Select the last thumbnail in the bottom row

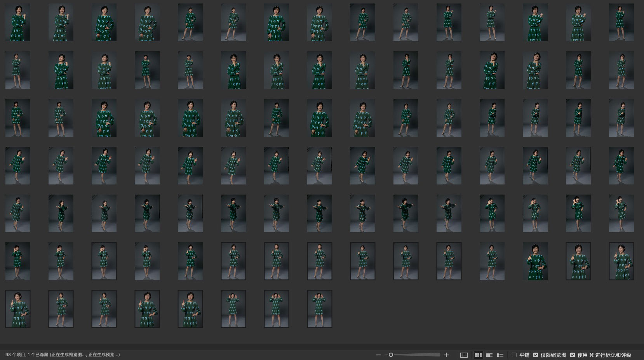(320, 309)
